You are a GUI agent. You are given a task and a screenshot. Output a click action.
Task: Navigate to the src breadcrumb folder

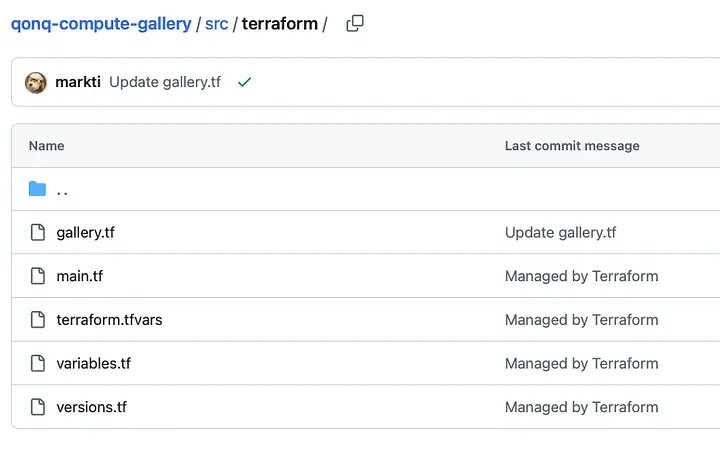pyautogui.click(x=216, y=24)
